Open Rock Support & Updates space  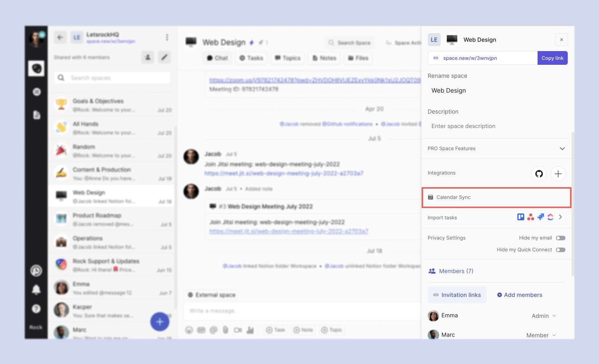click(111, 265)
